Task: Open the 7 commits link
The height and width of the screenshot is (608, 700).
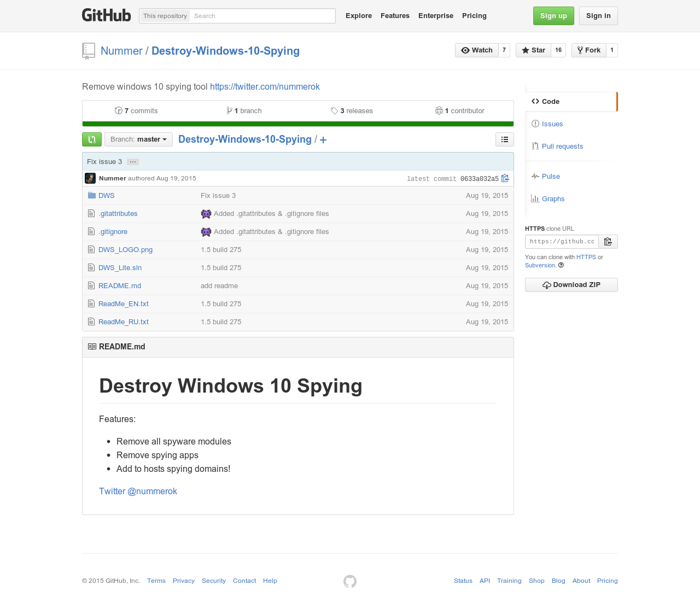Action: (x=136, y=111)
